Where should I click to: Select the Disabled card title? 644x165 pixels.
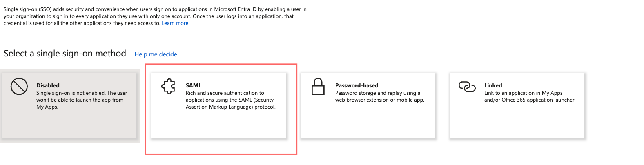[48, 85]
